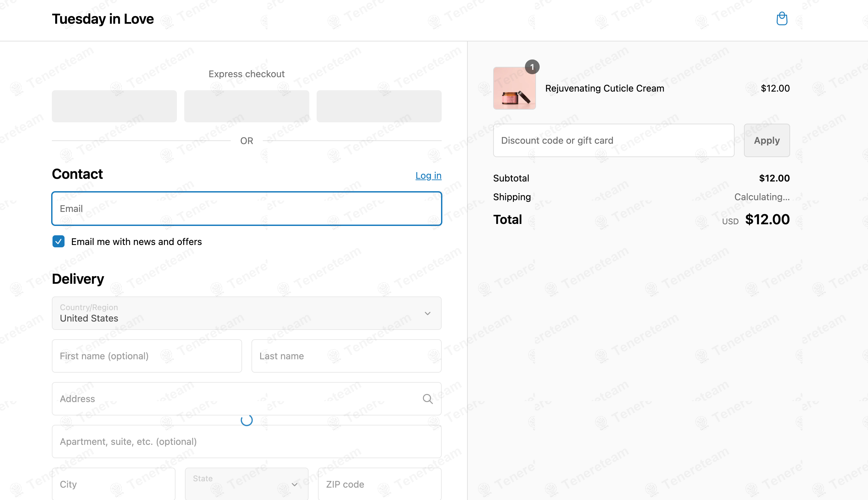Click the quantity badge on product image
868x500 pixels.
click(x=532, y=67)
